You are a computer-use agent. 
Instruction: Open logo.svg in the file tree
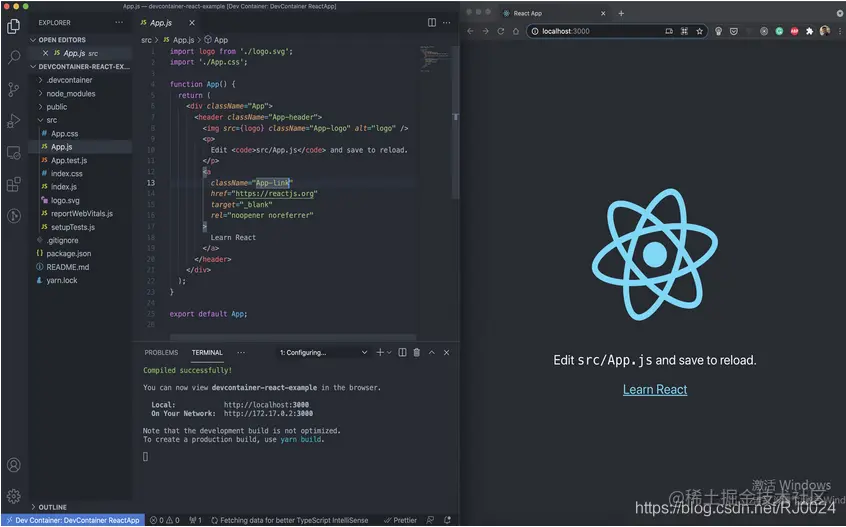65,200
